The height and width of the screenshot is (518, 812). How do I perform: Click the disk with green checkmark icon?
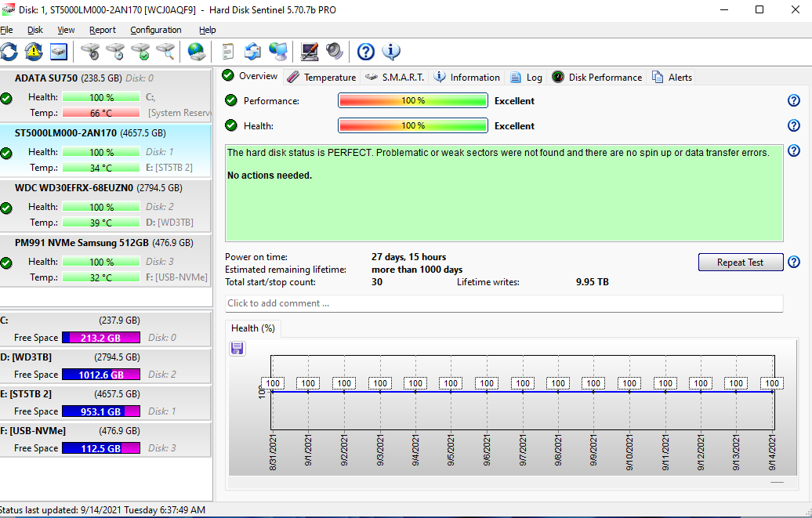(x=140, y=51)
